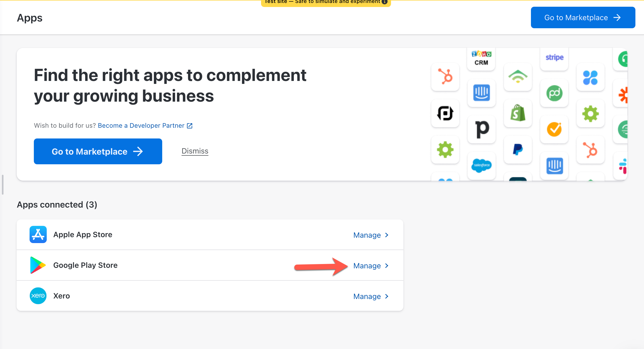Image resolution: width=644 pixels, height=349 pixels.
Task: Click the Xero logo icon
Action: click(38, 296)
